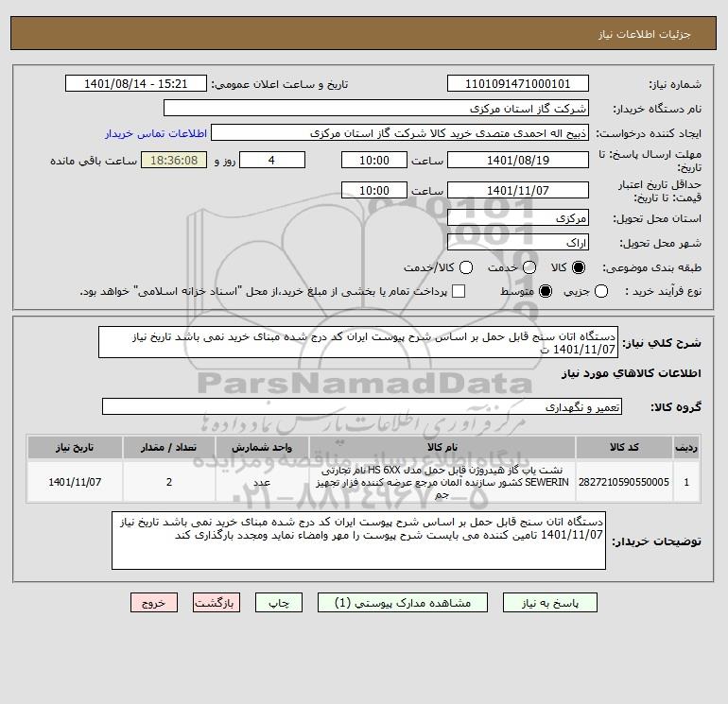Click the SEWERIN HS 6XX product name cell
This screenshot has height=704, width=728.
coord(442,482)
